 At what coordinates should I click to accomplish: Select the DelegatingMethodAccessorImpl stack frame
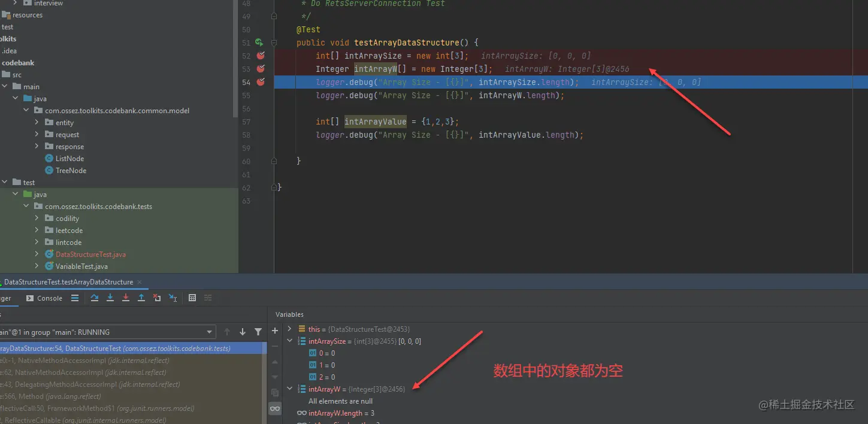pos(131,384)
